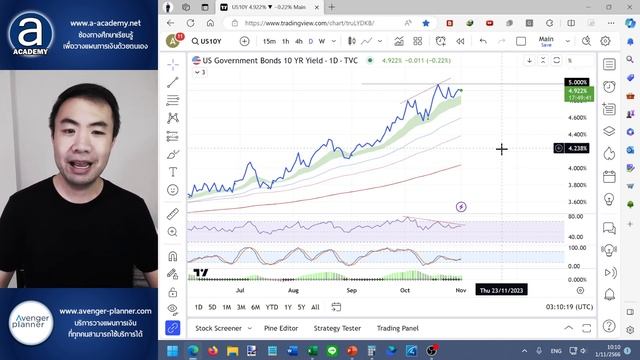The image size is (640, 360).
Task: Switch to the 15m timeframe
Action: pyautogui.click(x=269, y=41)
